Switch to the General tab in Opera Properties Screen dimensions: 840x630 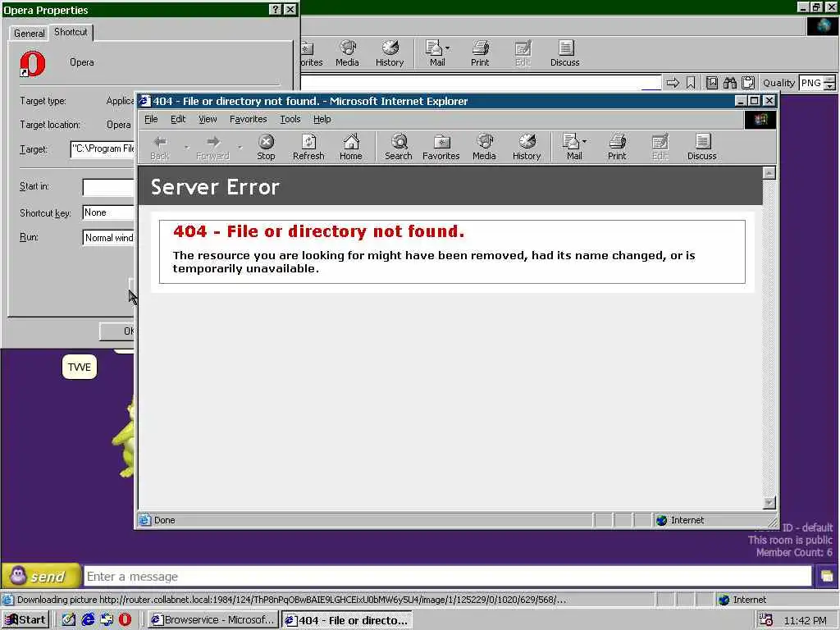(29, 33)
